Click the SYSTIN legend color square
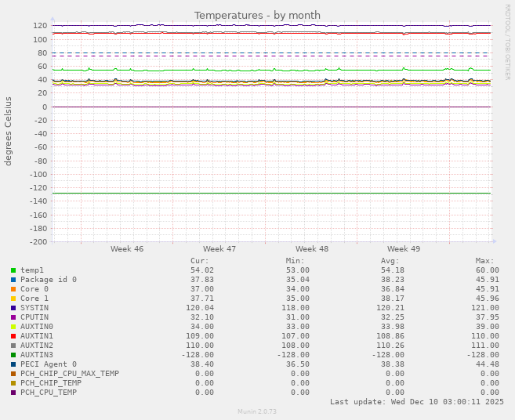515x420 pixels. (13, 308)
